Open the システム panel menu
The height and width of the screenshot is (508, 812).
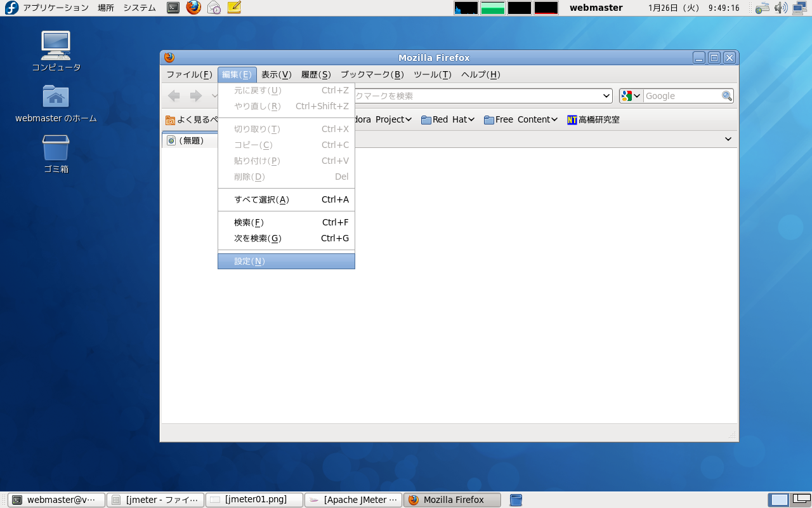tap(140, 8)
